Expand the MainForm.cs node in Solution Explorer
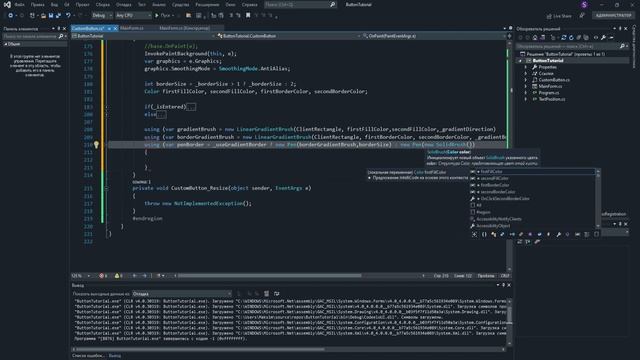This screenshot has width=640, height=360. [x=526, y=86]
